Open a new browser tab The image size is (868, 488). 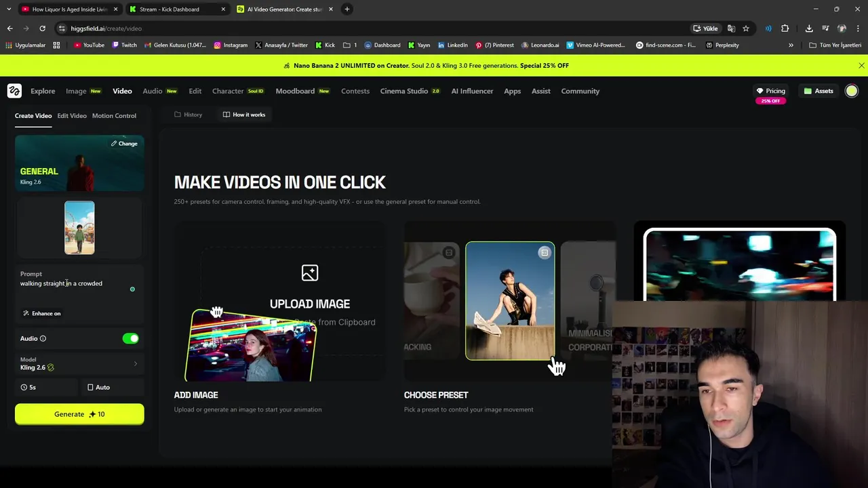347,9
